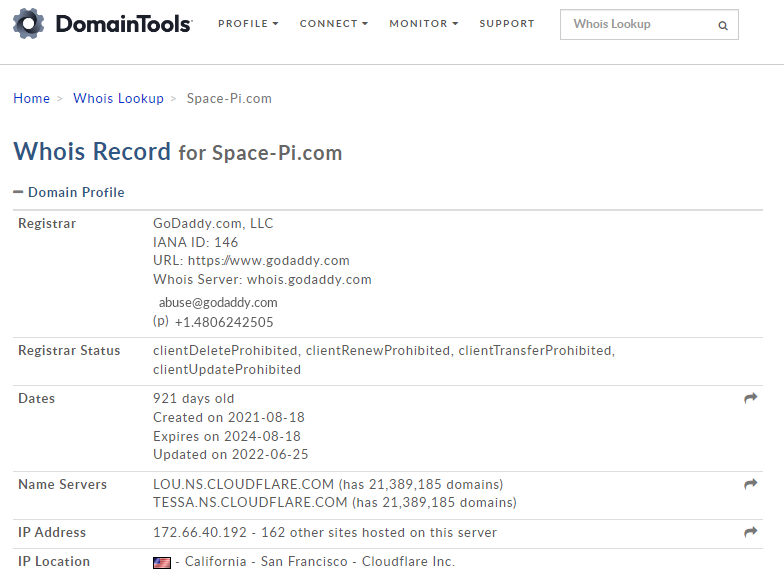The height and width of the screenshot is (576, 784).
Task: Click the DomainTools wordmark
Action: tap(124, 24)
